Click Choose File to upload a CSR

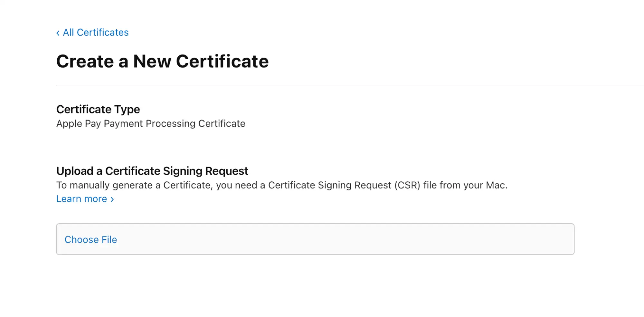click(91, 239)
